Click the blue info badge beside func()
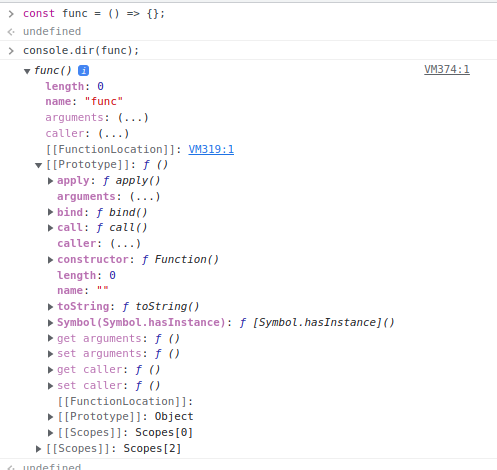This screenshot has width=497, height=470. [83, 70]
